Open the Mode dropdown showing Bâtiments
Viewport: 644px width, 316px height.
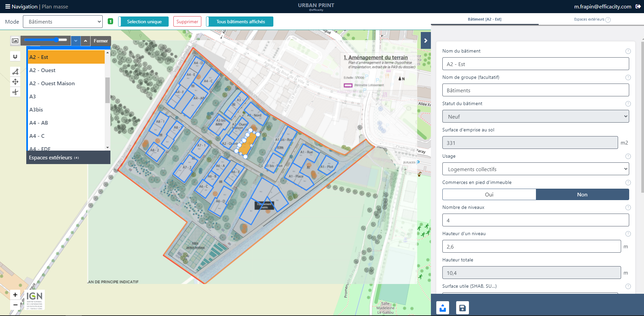coord(63,22)
